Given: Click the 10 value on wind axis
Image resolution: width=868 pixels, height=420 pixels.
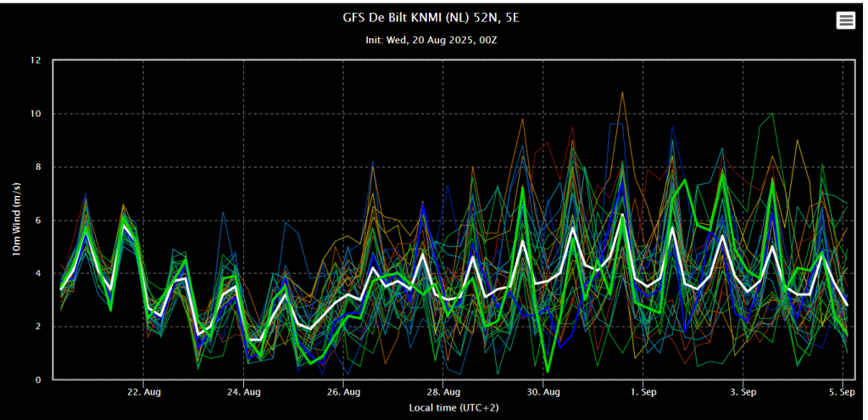Looking at the screenshot, I should (36, 114).
